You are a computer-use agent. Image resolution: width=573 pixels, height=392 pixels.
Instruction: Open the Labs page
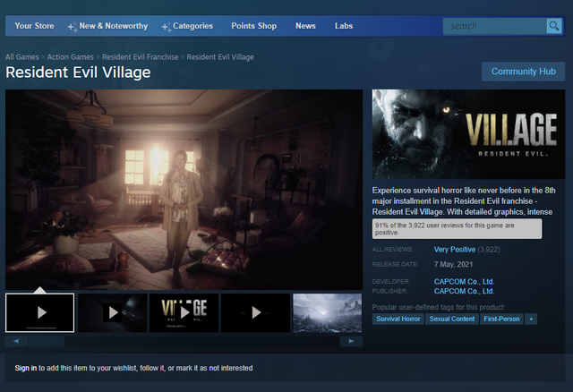coord(344,26)
